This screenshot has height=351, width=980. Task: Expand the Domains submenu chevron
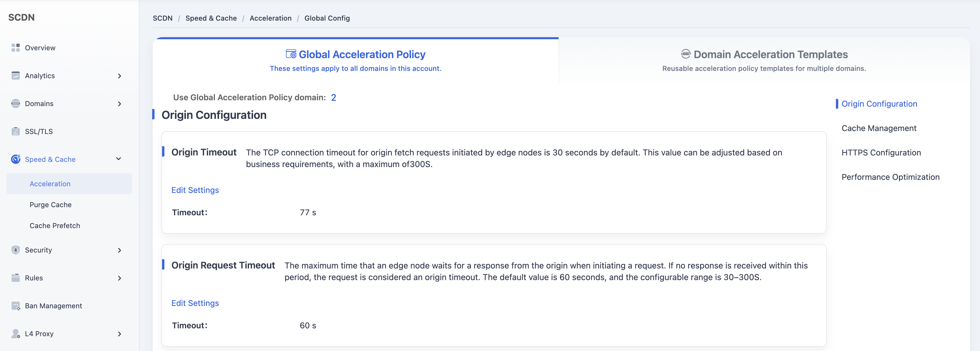(x=119, y=103)
